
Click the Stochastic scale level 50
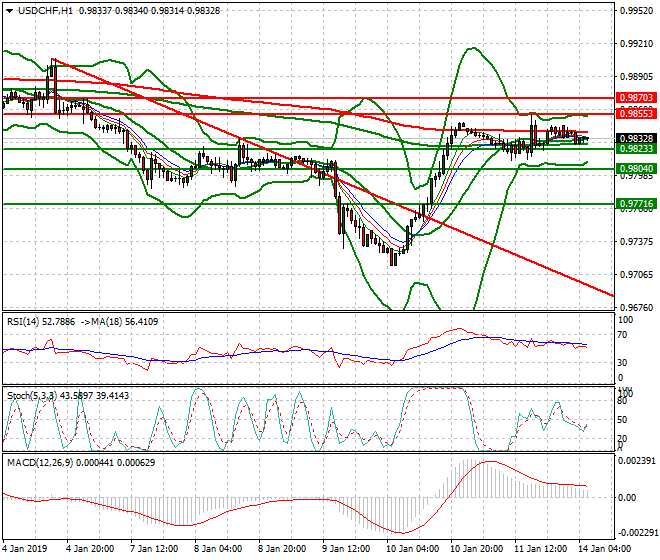coord(622,420)
